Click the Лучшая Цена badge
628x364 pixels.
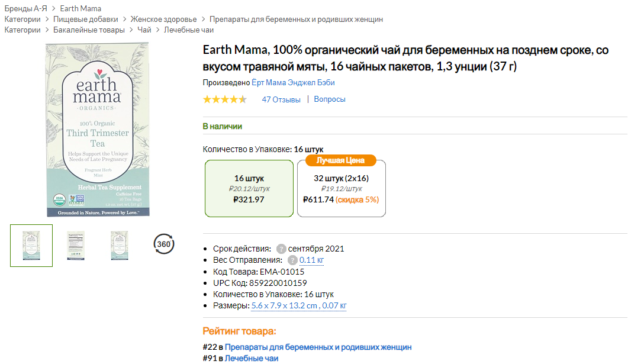[x=341, y=160]
